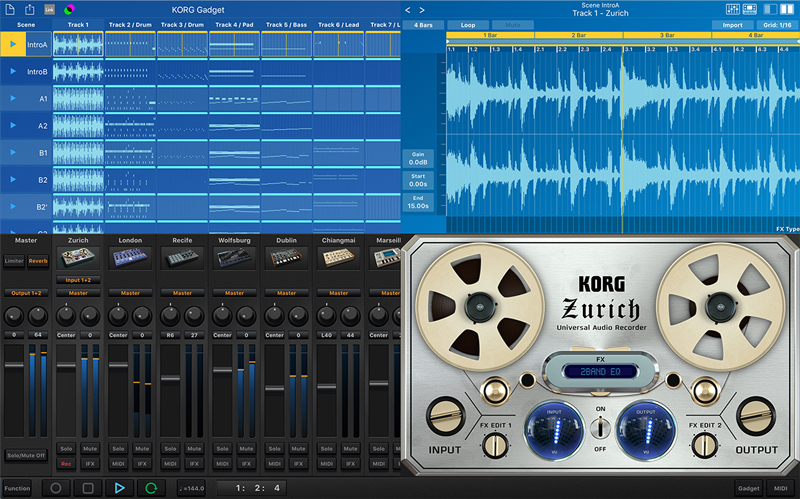Select the Track 4 / Pad header

click(234, 24)
